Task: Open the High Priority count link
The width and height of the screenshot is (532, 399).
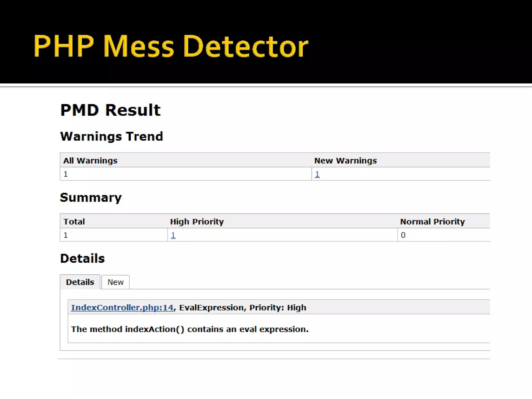Action: click(173, 235)
